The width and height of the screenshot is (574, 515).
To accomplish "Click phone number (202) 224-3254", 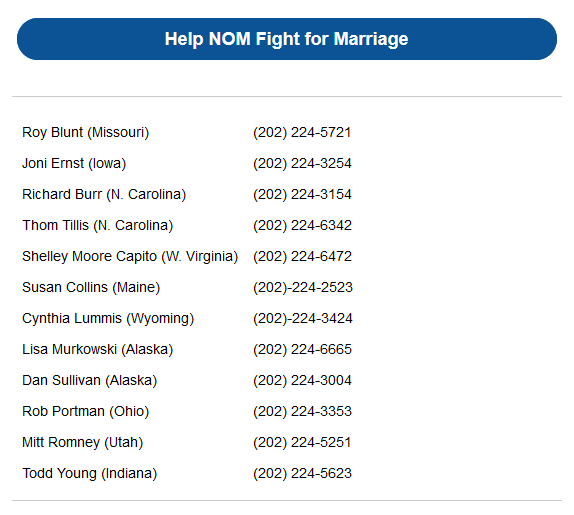I will 302,163.
